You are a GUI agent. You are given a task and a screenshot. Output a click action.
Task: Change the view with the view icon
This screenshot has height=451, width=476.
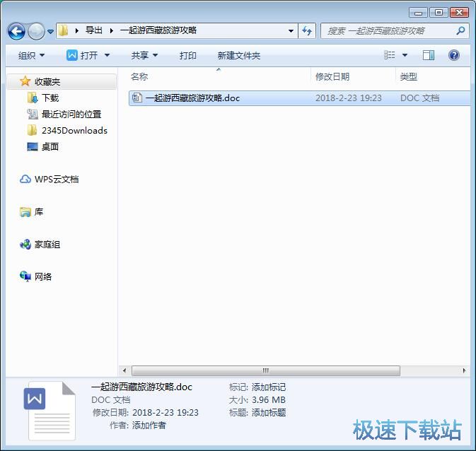pyautogui.click(x=390, y=55)
